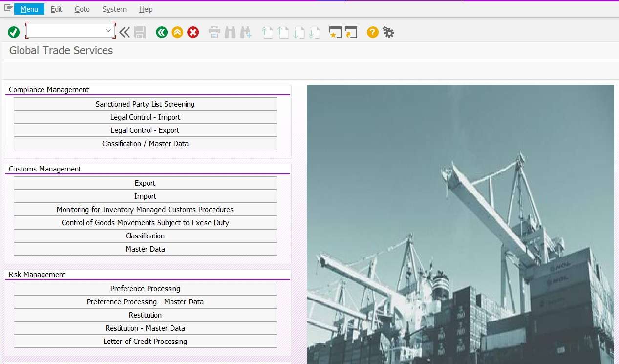Click the red Cancel icon
This screenshot has width=619, height=364.
[x=193, y=33]
